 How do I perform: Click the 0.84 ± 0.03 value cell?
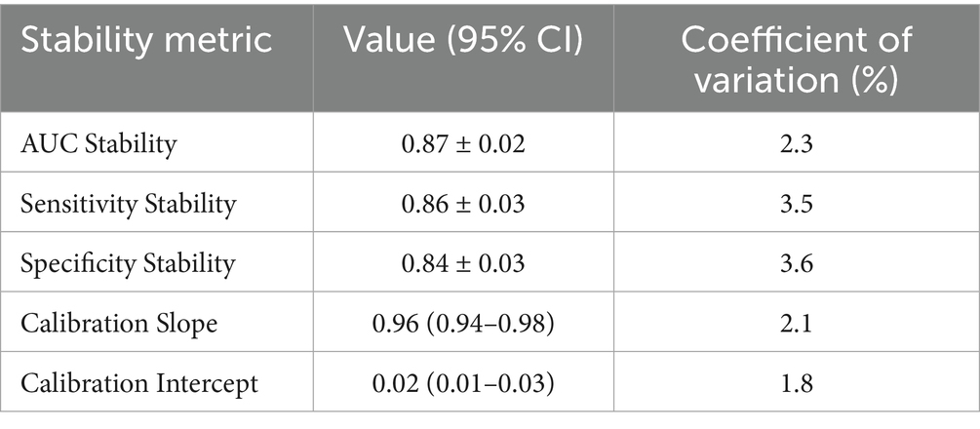pos(462,263)
